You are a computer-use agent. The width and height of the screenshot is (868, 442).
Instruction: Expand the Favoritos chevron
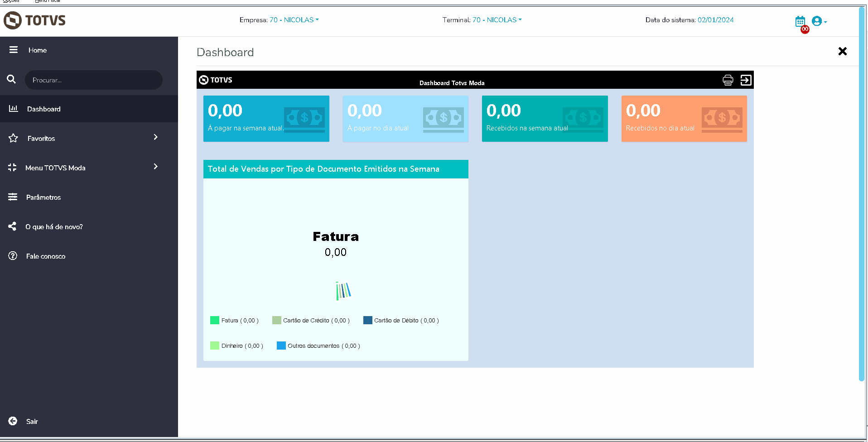tap(155, 137)
